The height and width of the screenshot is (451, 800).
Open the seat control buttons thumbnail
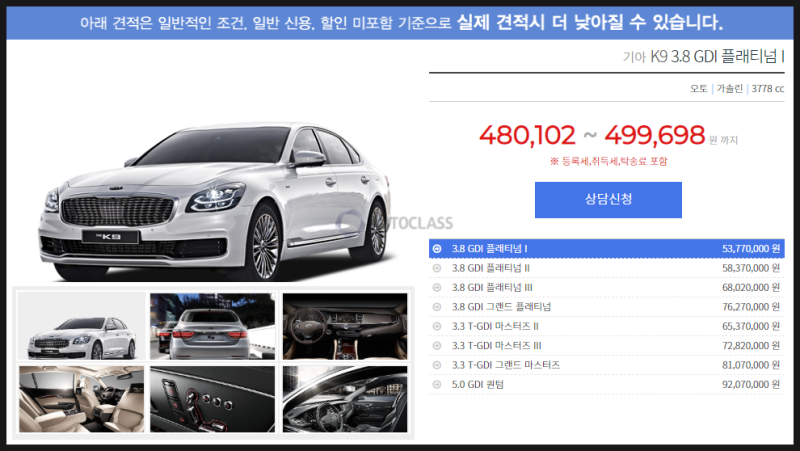pos(213,399)
